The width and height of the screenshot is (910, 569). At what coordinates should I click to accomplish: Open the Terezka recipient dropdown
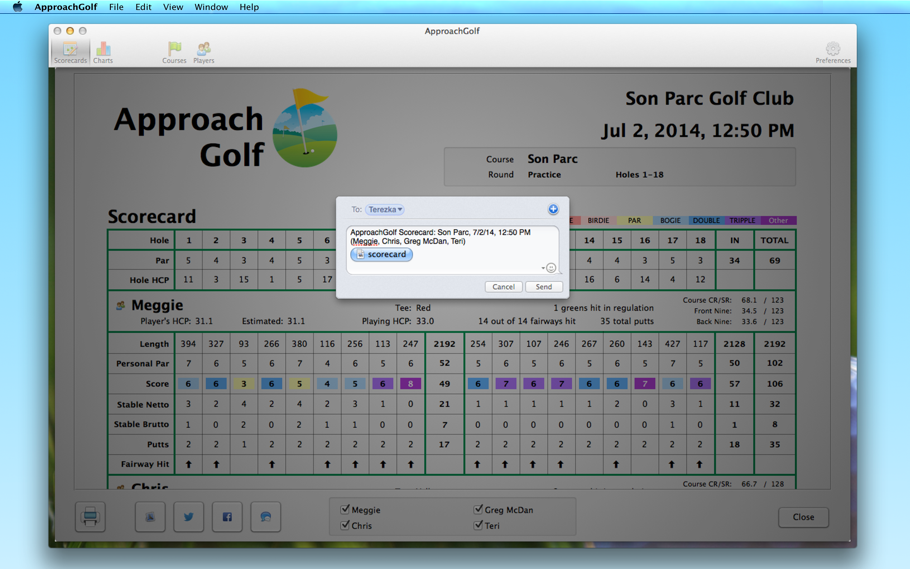click(385, 209)
